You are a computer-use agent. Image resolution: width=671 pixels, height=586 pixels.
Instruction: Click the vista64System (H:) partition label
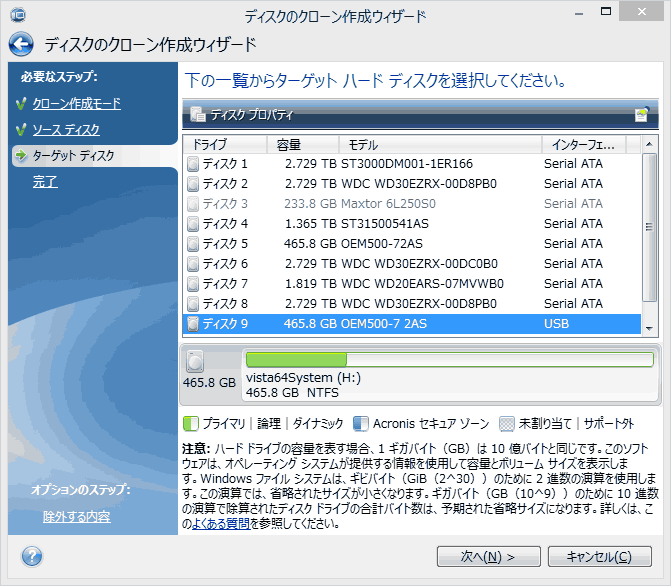point(303,378)
